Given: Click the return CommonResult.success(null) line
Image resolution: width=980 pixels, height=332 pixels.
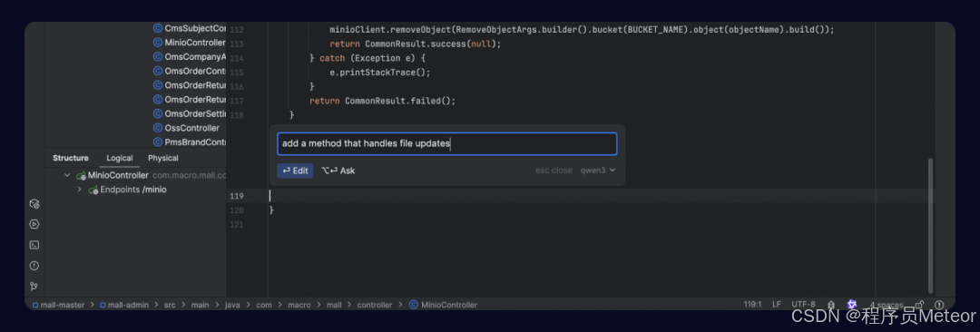Looking at the screenshot, I should point(416,44).
